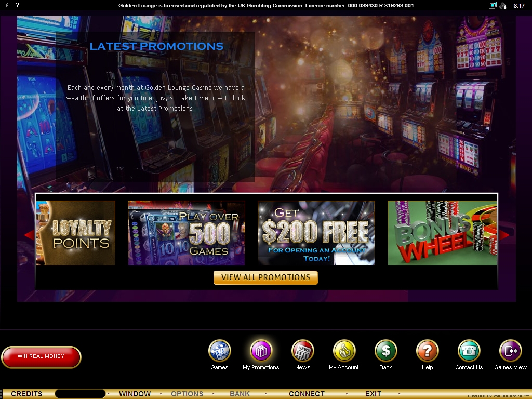Click the My Promotions gift icon

click(x=261, y=351)
